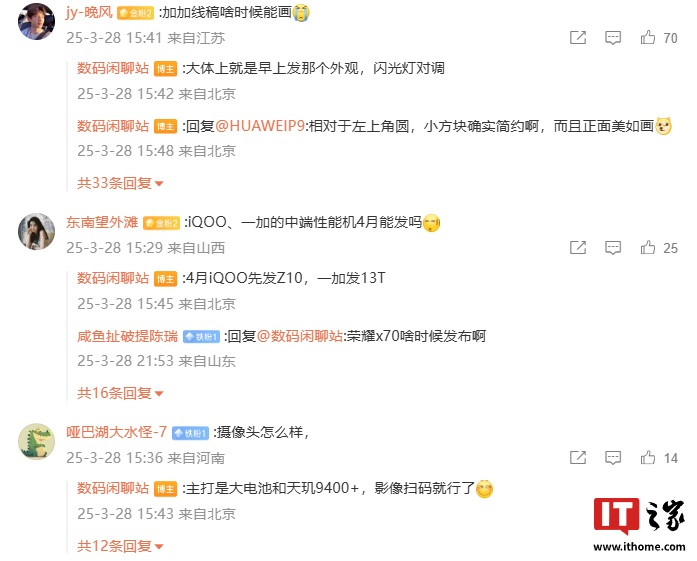
Task: Reply to 哑巴湖大水怪-7's comment via bubble icon
Action: 613,457
